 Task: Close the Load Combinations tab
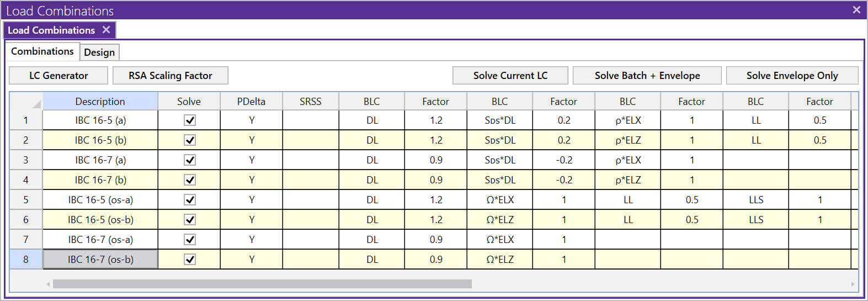point(106,30)
